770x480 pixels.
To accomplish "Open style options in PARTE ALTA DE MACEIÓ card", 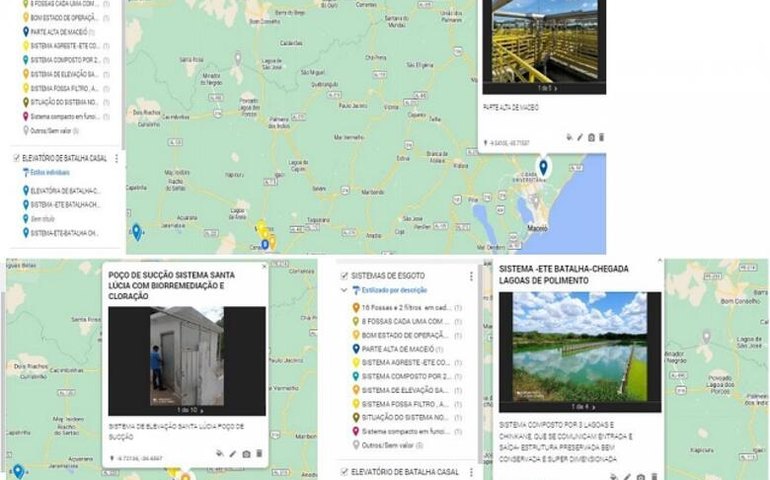I will 569,138.
